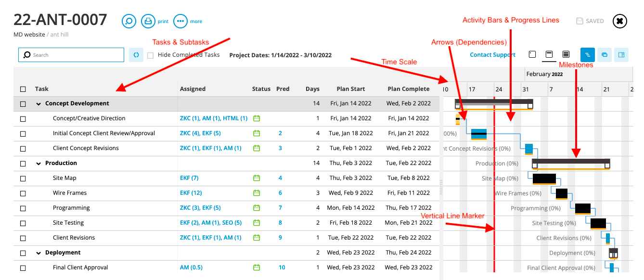Collapse the Deployment task group
The height and width of the screenshot is (280, 644).
tap(39, 253)
